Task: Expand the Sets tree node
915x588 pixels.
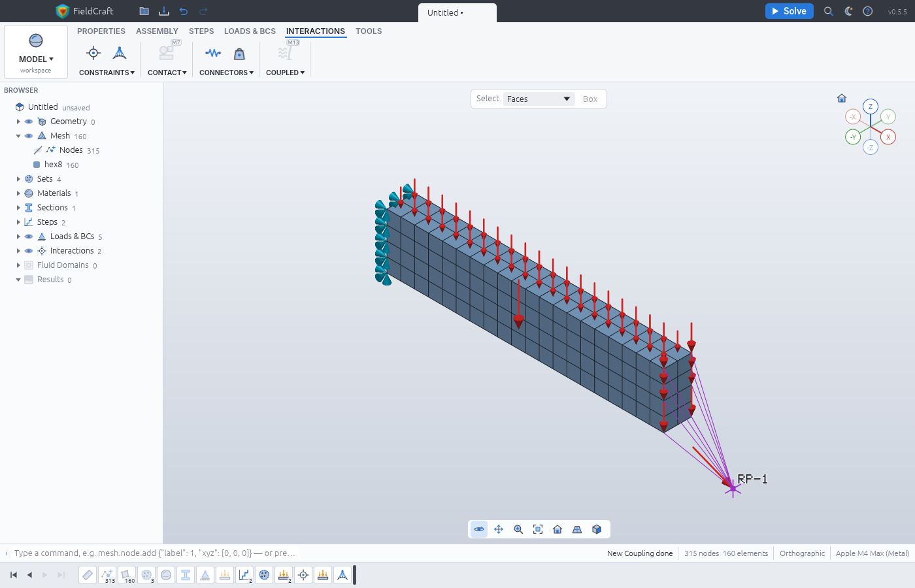Action: (x=18, y=179)
